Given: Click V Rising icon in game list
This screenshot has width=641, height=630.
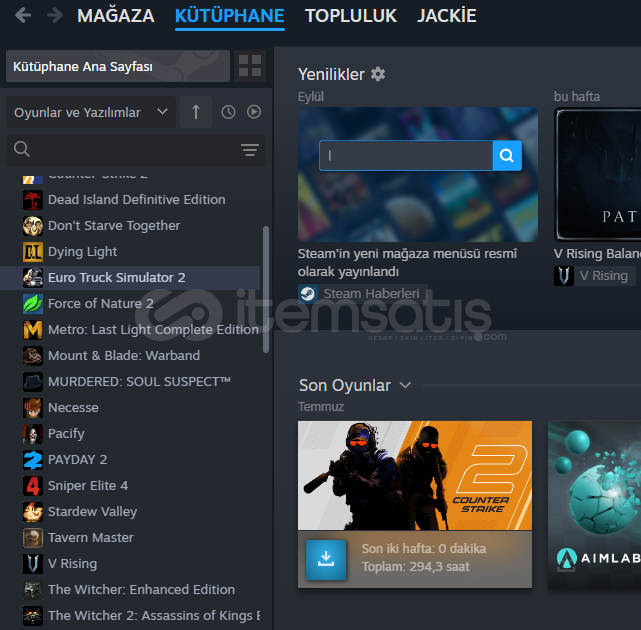Looking at the screenshot, I should pos(33,563).
